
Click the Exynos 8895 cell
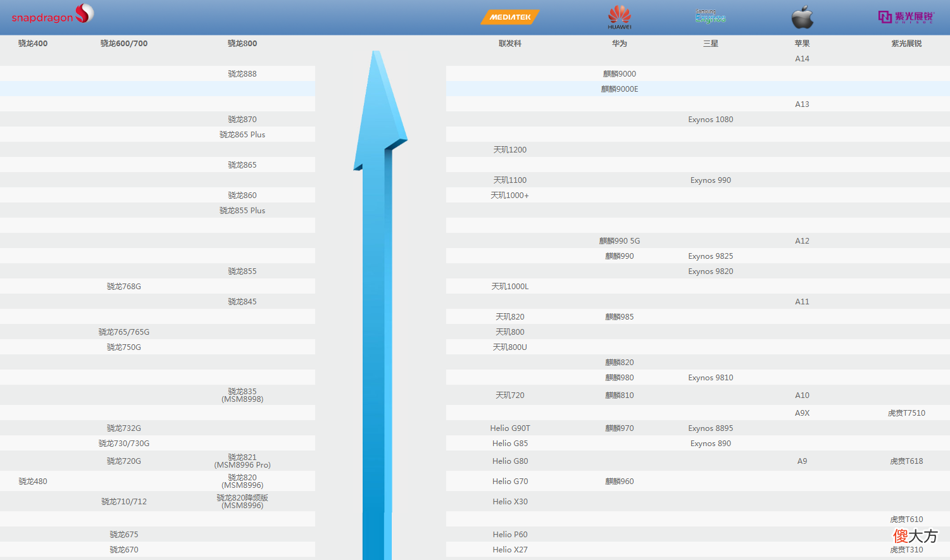click(711, 428)
